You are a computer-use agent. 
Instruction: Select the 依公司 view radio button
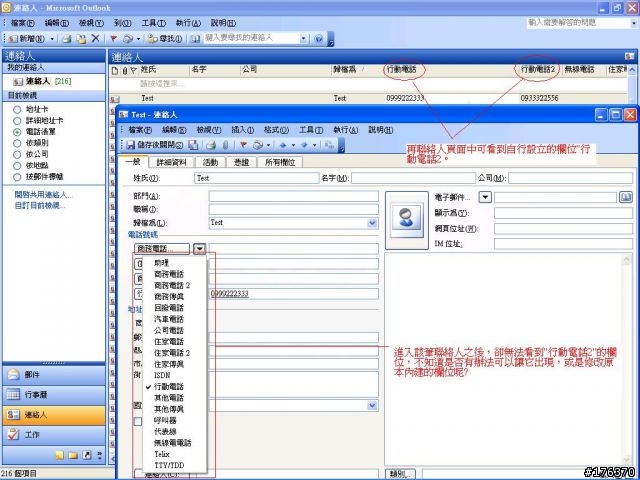17,154
